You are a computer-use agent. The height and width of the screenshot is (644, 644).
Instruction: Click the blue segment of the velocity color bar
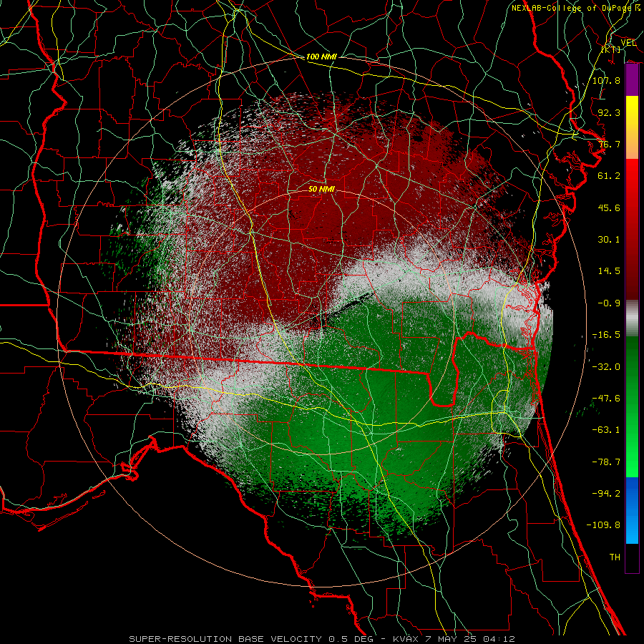(632, 510)
